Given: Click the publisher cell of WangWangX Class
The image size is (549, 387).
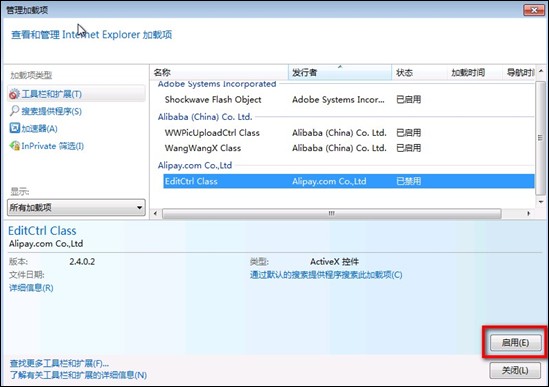Looking at the screenshot, I should click(x=339, y=148).
